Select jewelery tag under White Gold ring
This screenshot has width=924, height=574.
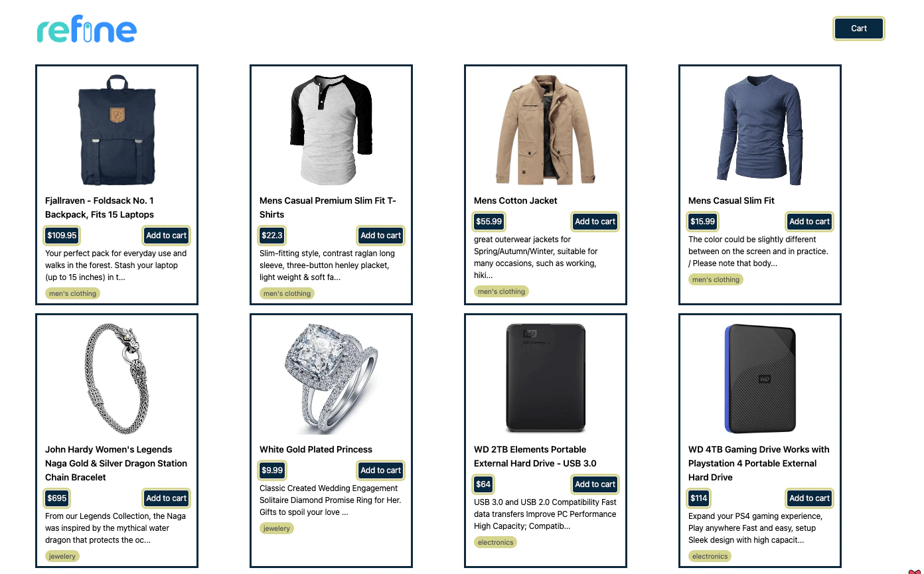tap(276, 529)
